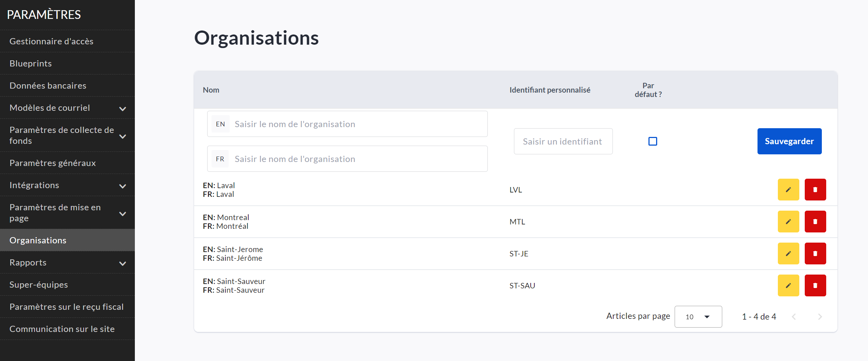Check the 'Par défaut ?' checkbox
The width and height of the screenshot is (868, 361).
[x=652, y=141]
